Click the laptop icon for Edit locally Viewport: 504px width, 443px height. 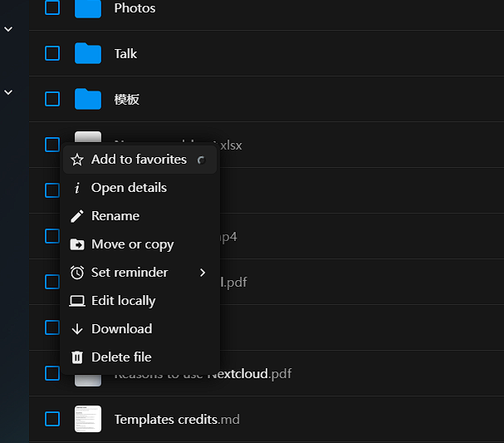pyautogui.click(x=77, y=301)
